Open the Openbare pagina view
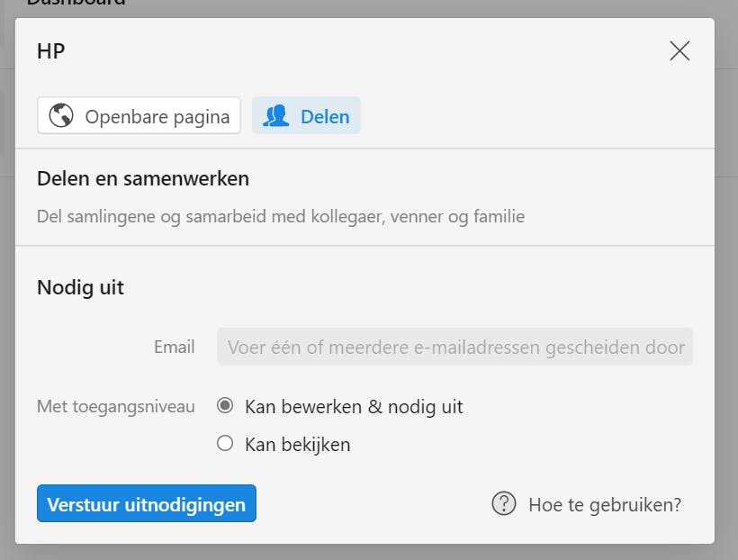Viewport: 738px width, 560px height. [139, 115]
